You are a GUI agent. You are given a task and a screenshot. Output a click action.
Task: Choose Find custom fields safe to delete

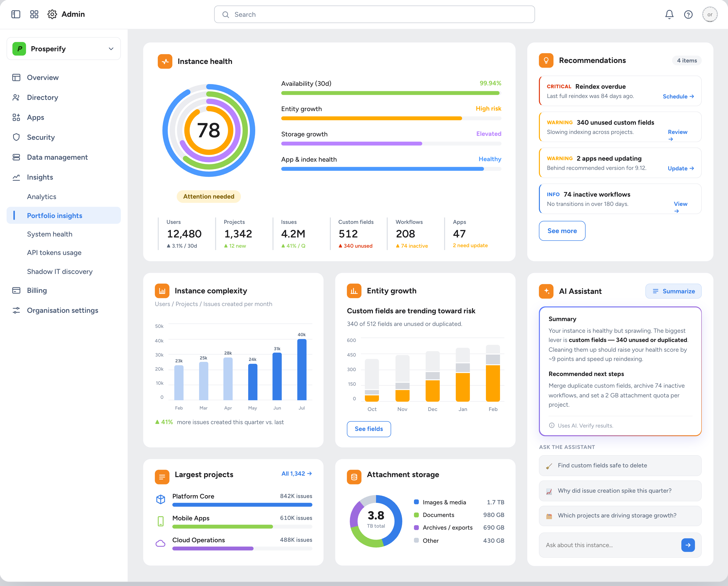point(620,465)
